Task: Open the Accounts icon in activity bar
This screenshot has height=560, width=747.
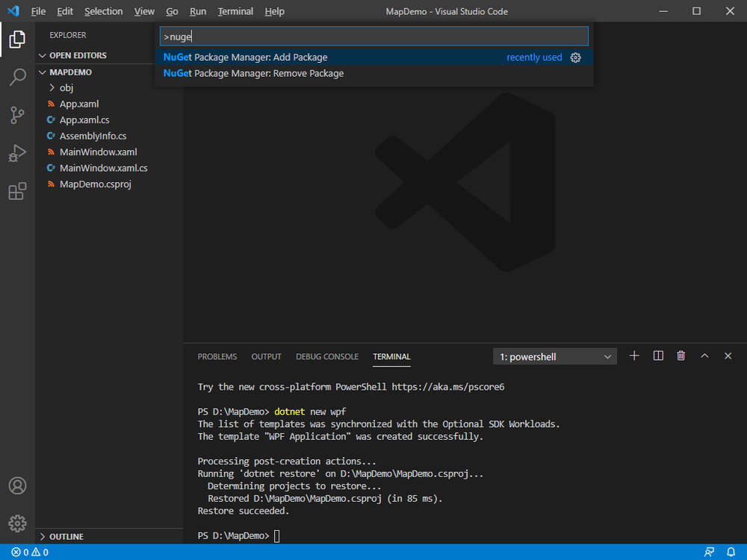Action: pos(16,485)
